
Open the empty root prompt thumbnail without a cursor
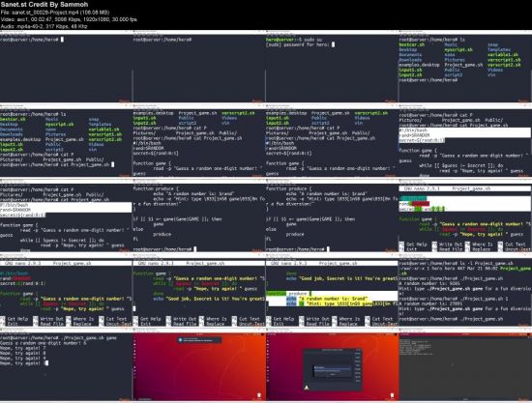coord(199,67)
